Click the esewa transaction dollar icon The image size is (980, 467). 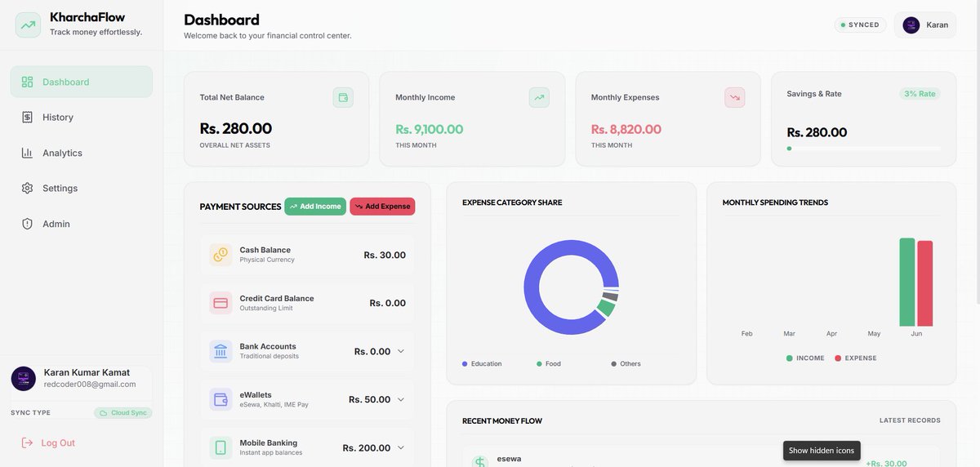480,462
